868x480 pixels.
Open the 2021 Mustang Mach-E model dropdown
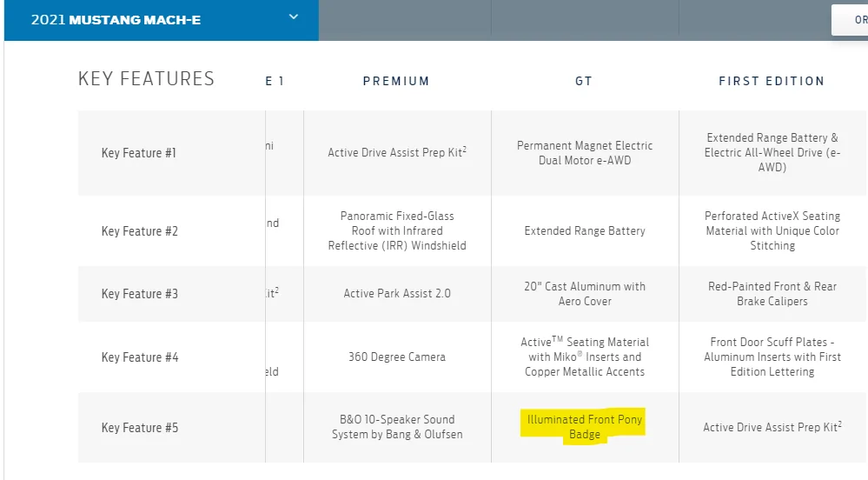click(x=161, y=20)
